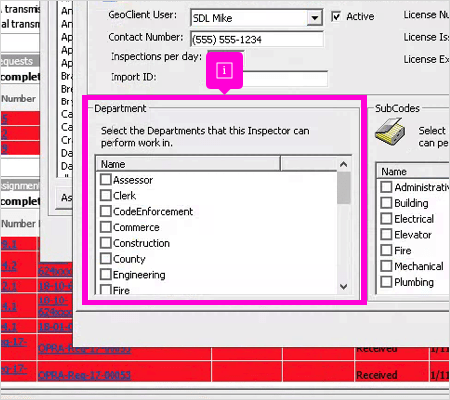Viewport: 450px width, 400px height.
Task: Toggle the Active checkbox
Action: tap(336, 16)
